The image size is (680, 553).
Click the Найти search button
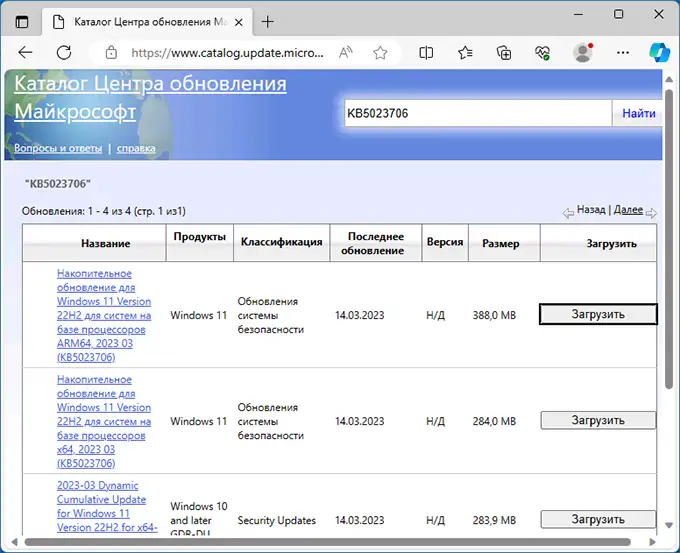tap(638, 114)
